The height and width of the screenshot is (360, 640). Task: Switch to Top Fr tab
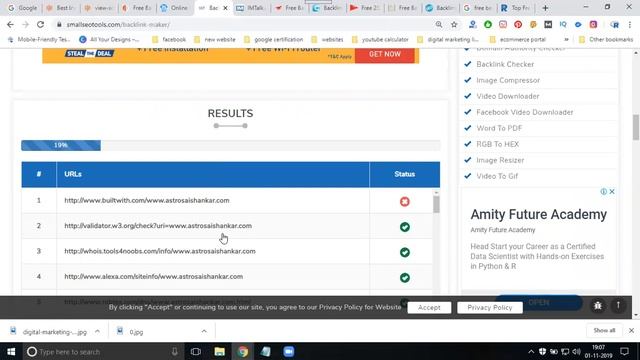point(516,8)
